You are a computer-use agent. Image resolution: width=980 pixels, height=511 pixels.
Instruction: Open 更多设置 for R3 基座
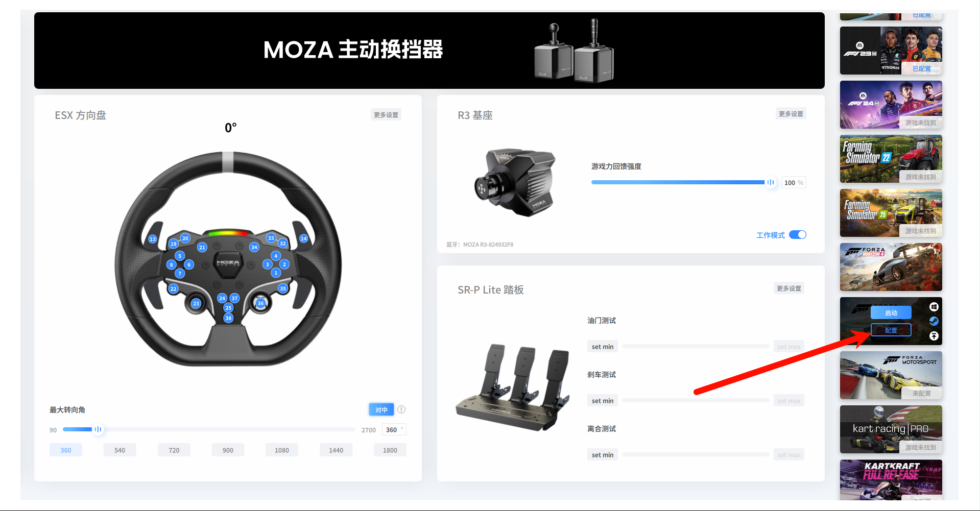click(x=791, y=114)
